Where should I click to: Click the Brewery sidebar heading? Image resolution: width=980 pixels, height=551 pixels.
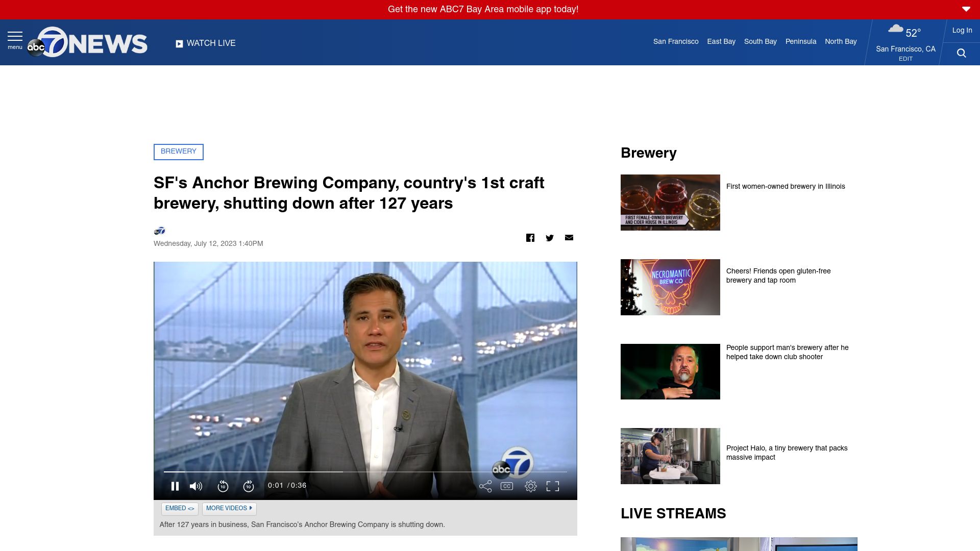pos(649,153)
